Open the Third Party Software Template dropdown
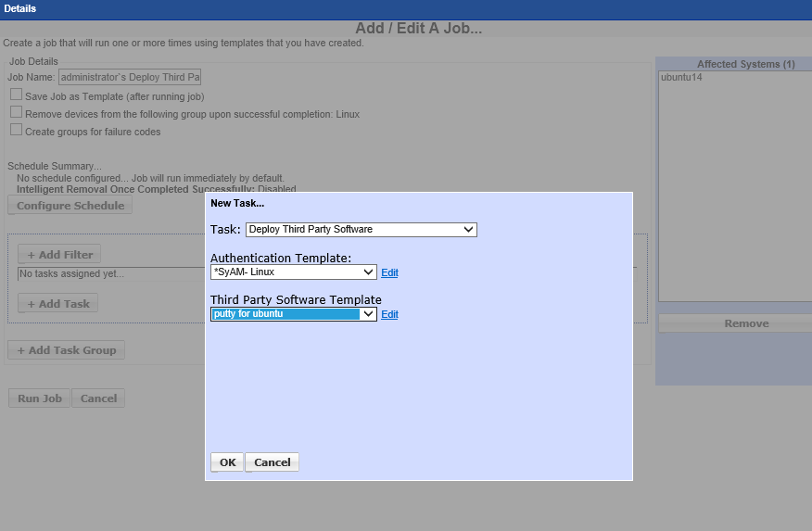The height and width of the screenshot is (531, 812). pos(293,314)
